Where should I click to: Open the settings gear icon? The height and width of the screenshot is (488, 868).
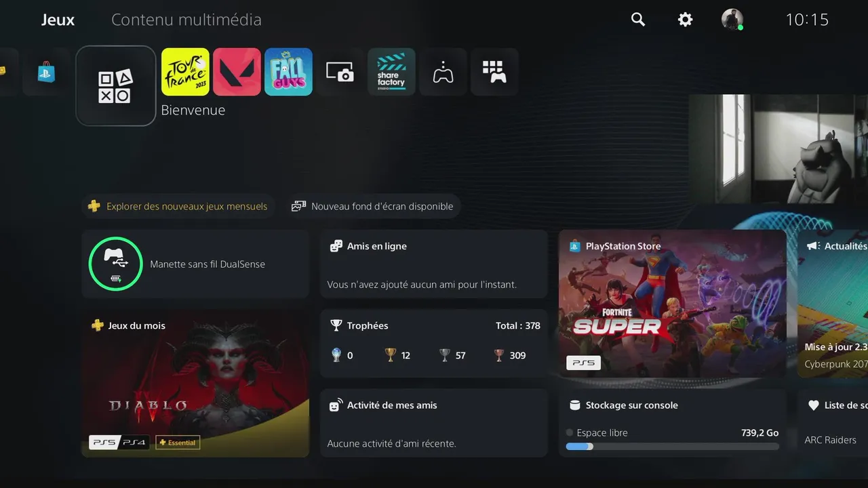click(x=685, y=20)
